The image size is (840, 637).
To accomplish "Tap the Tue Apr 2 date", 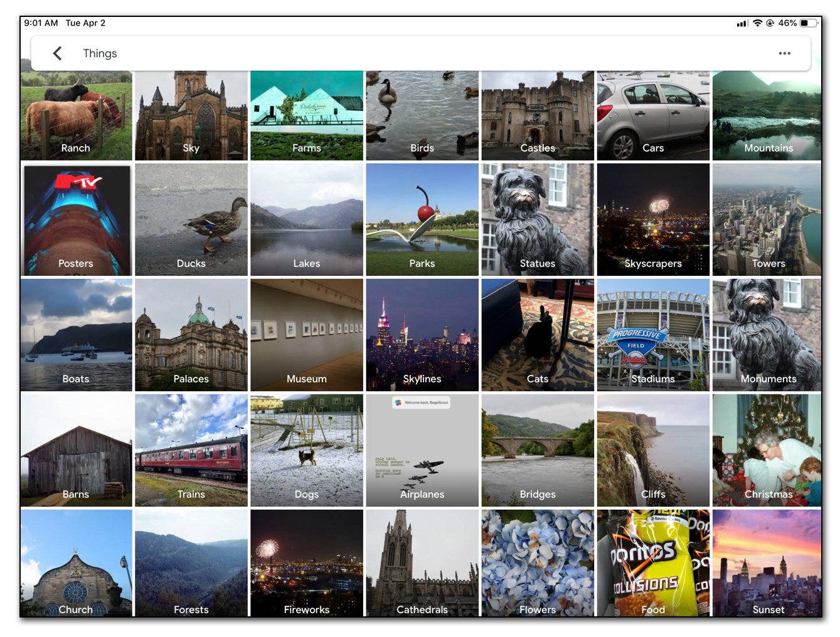I will click(85, 23).
